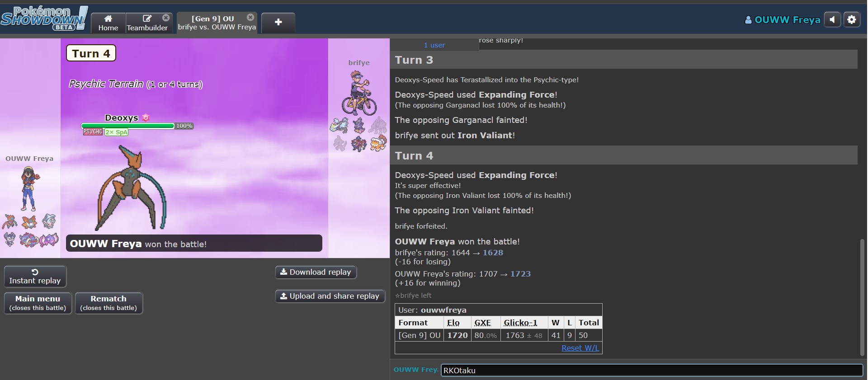Click the battle log vertical scrollbar
This screenshot has height=380, width=868.
point(862,297)
